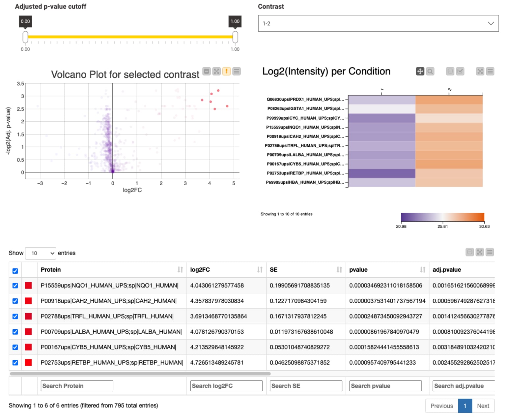Click the heatmap select-all checkmark icon

pyautogui.click(x=460, y=71)
